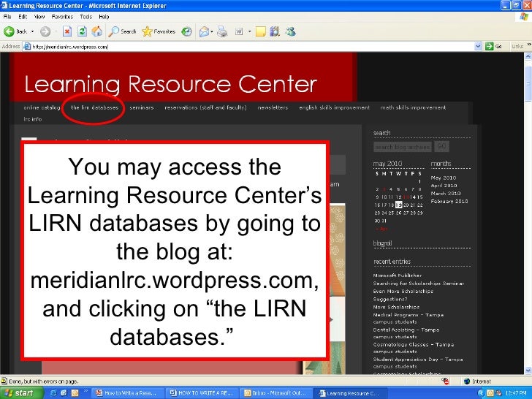
Task: Switch to Inbox - Microsoft Outlook taskbar item
Action: tap(275, 393)
